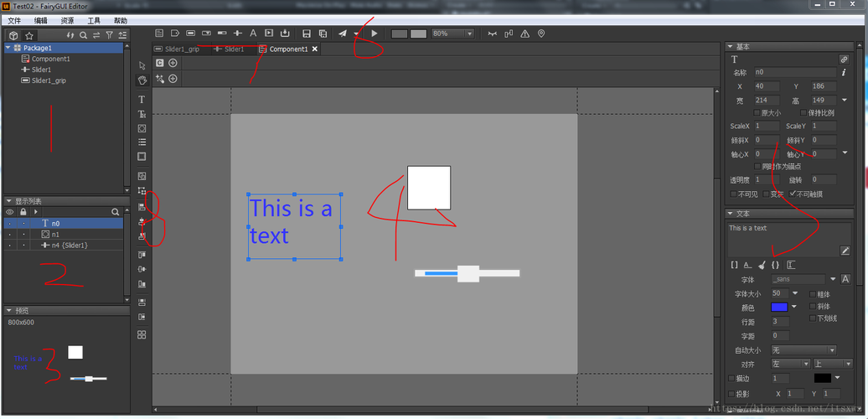Click the search icon in library panel
Screen dimensions: 868x419
83,35
